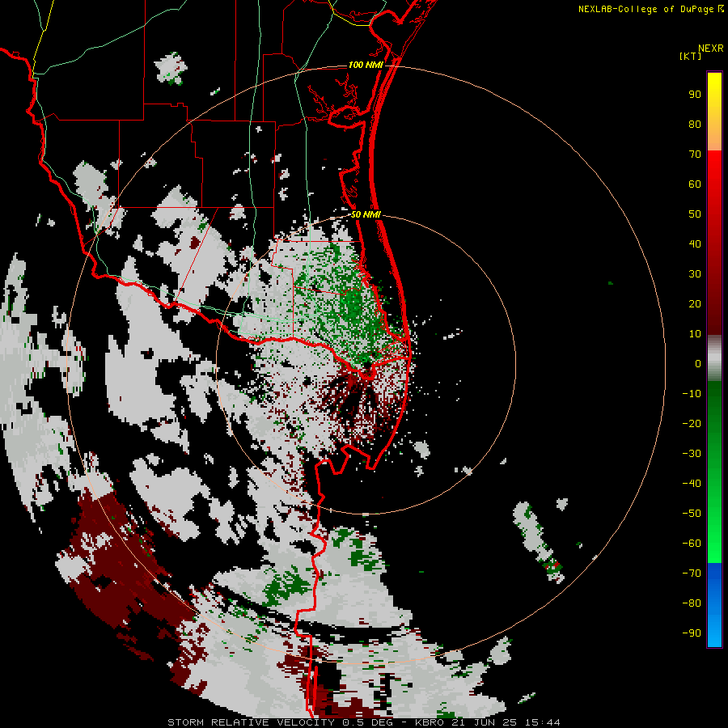The width and height of the screenshot is (728, 728).
Task: Click the 30 value on the velocity scale
Action: tap(695, 274)
